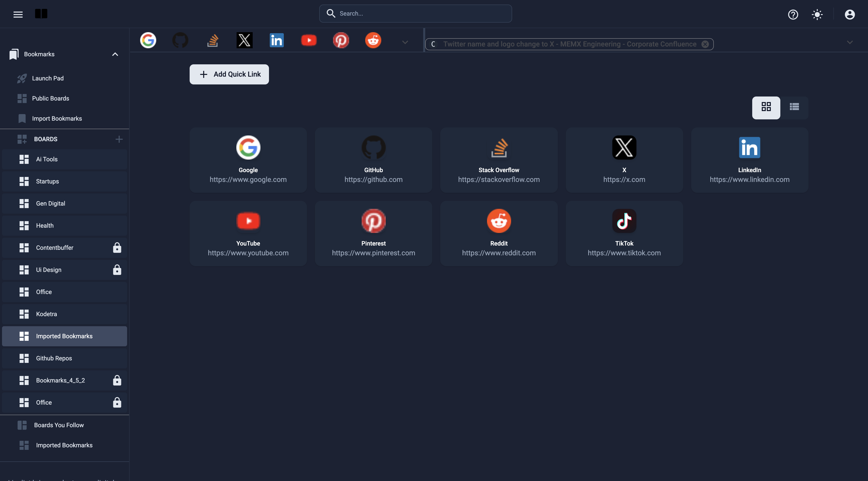Screen dimensions: 868x481
Task: Click into the Search field
Action: [415, 14]
